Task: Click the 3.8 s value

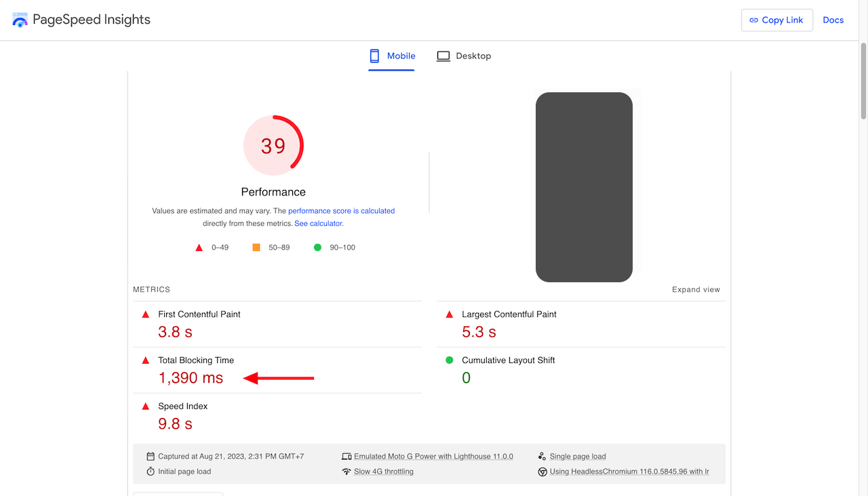Action: point(175,332)
